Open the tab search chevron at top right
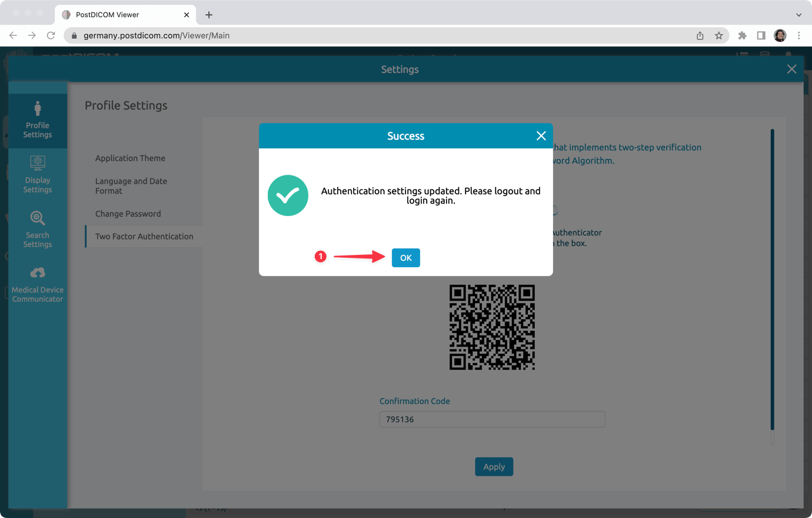Image resolution: width=812 pixels, height=518 pixels. click(798, 14)
